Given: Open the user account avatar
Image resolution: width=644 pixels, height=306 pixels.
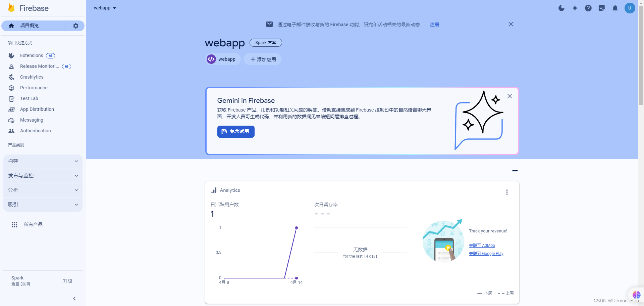Looking at the screenshot, I should pos(630,8).
